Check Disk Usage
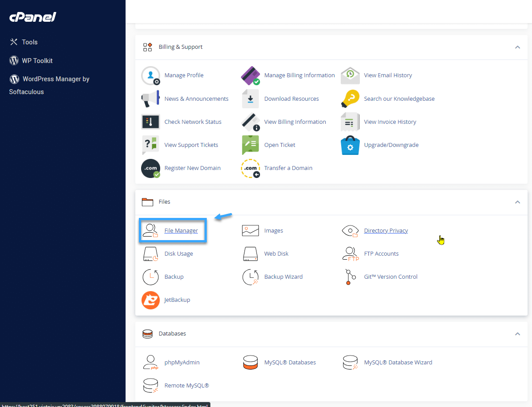532x407 pixels. pos(179,253)
